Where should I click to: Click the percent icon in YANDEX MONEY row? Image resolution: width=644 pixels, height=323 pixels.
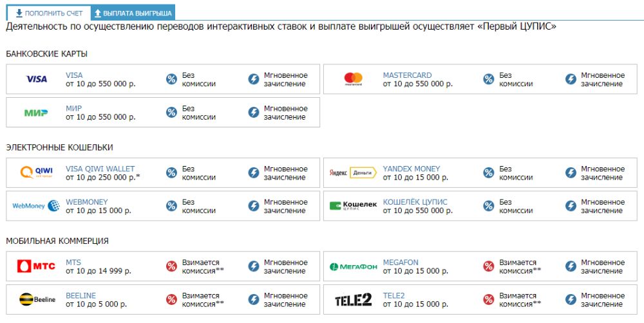[x=488, y=173]
